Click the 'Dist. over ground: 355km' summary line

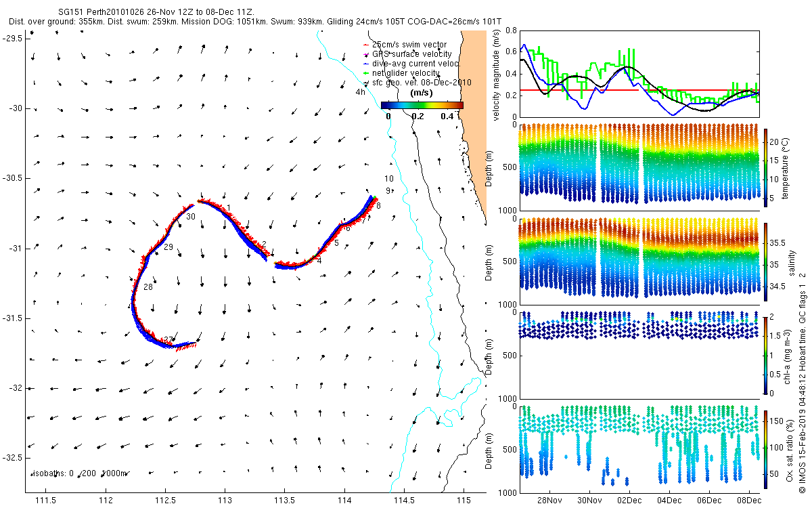pyautogui.click(x=255, y=22)
